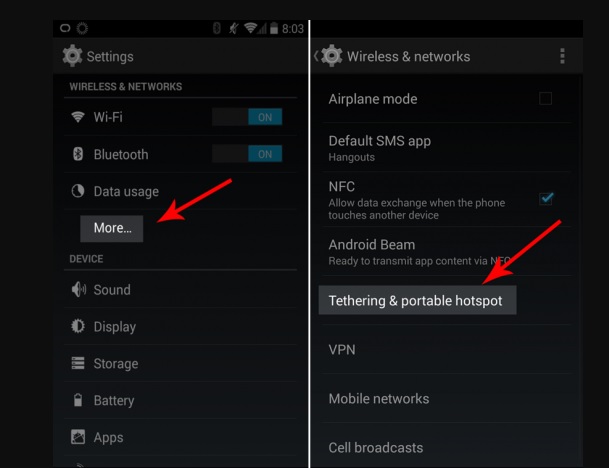Screen dimensions: 609x468
Task: Tap the Sound speaker icon
Action: tap(78, 289)
